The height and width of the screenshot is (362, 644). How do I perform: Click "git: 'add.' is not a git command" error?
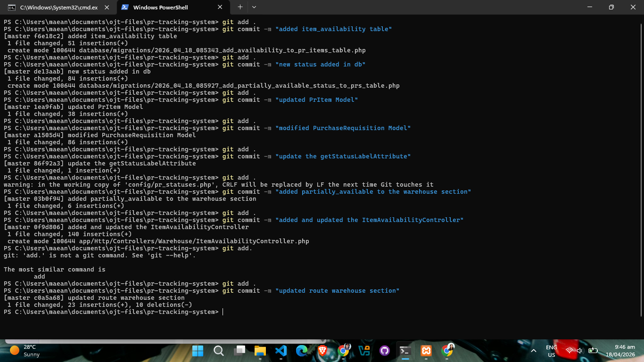(99, 255)
